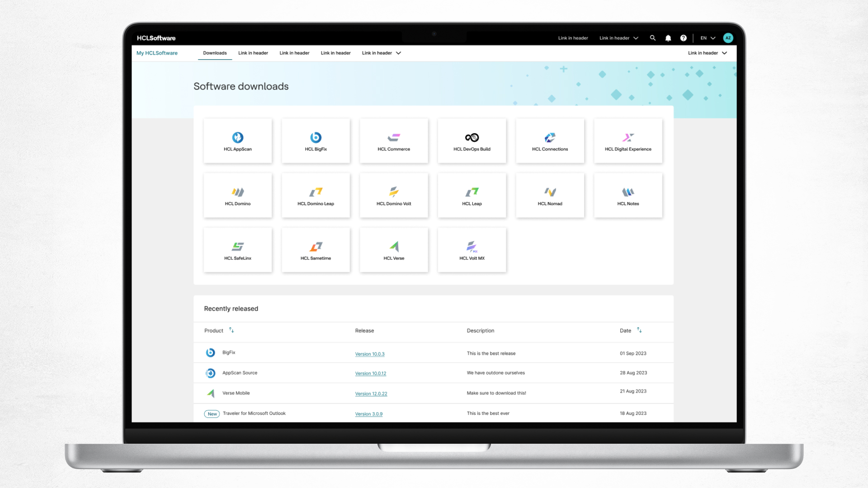Click the search magnifier icon in header
868x488 pixels.
pyautogui.click(x=653, y=38)
